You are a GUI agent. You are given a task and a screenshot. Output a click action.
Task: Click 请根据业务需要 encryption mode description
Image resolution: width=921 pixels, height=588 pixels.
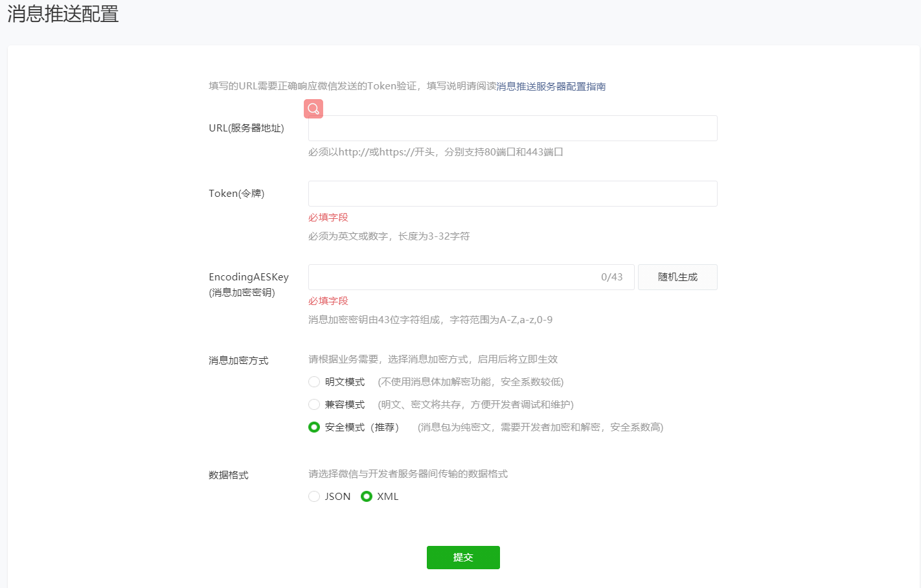click(433, 359)
